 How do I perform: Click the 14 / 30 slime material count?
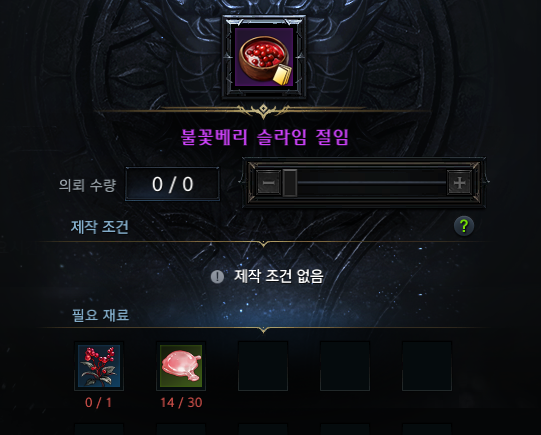pos(181,403)
